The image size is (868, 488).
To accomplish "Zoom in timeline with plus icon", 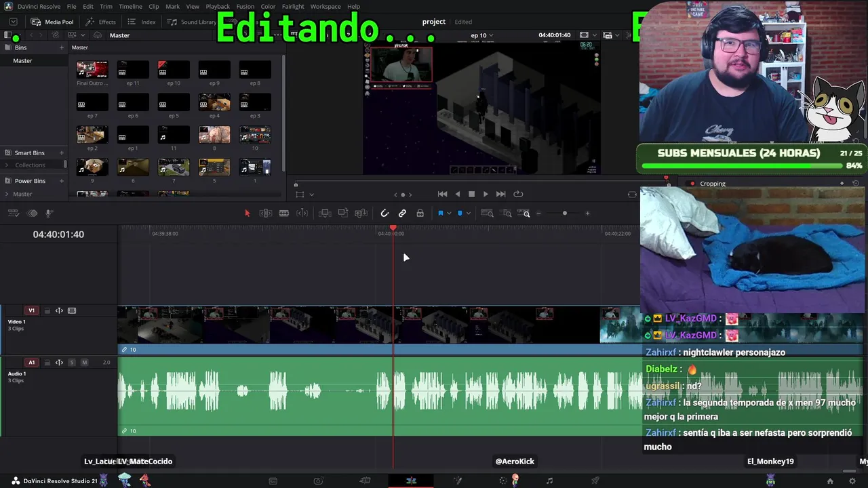I will (587, 213).
